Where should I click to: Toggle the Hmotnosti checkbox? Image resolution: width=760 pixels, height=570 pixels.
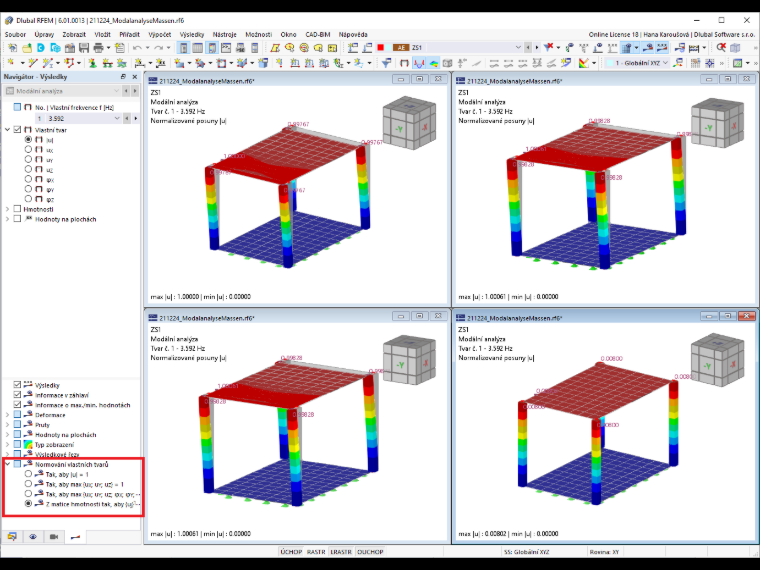[x=17, y=209]
